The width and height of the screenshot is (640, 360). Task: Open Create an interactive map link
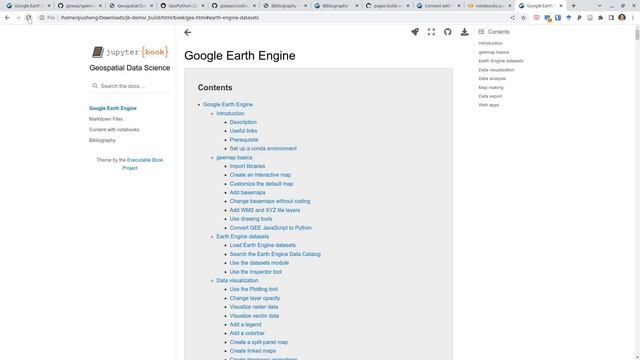[x=260, y=175]
